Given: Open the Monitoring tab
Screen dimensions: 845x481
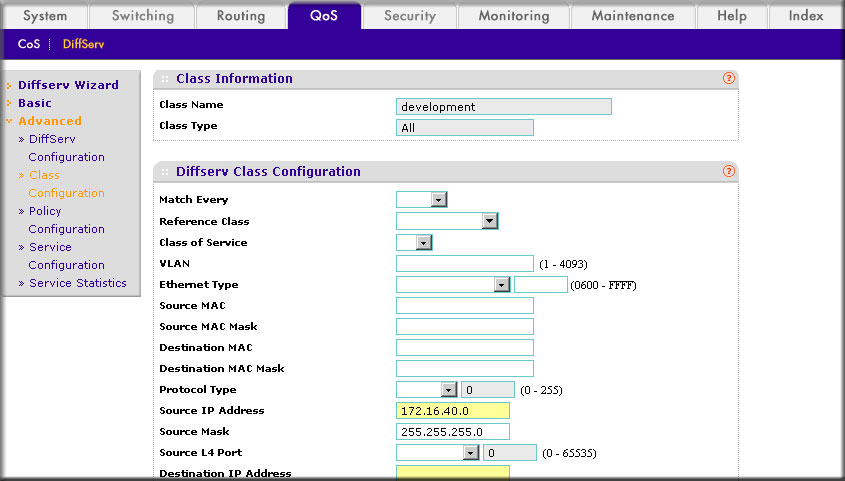Looking at the screenshot, I should click(x=514, y=16).
